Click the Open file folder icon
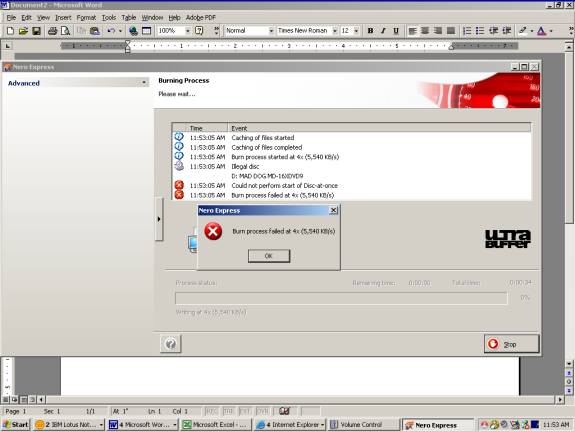575x432 pixels. tap(23, 31)
